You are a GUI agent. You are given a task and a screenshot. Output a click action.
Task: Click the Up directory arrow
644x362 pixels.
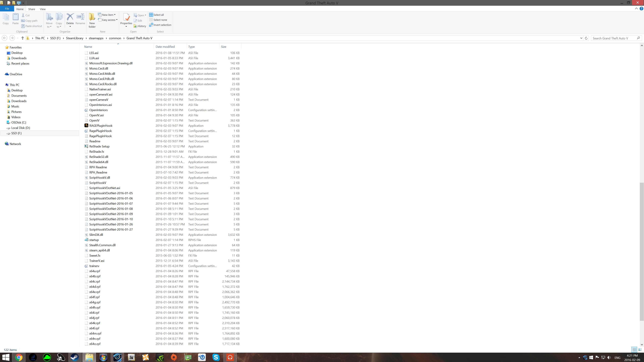[x=22, y=38]
